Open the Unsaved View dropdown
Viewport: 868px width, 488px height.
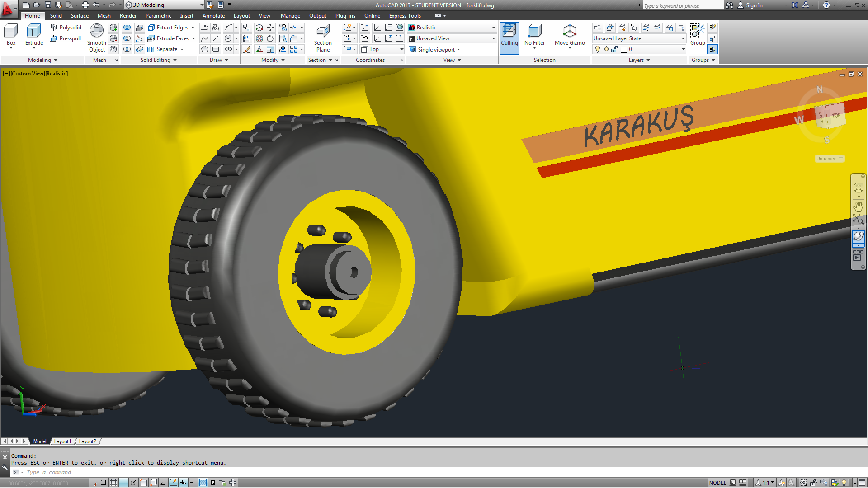coord(452,38)
